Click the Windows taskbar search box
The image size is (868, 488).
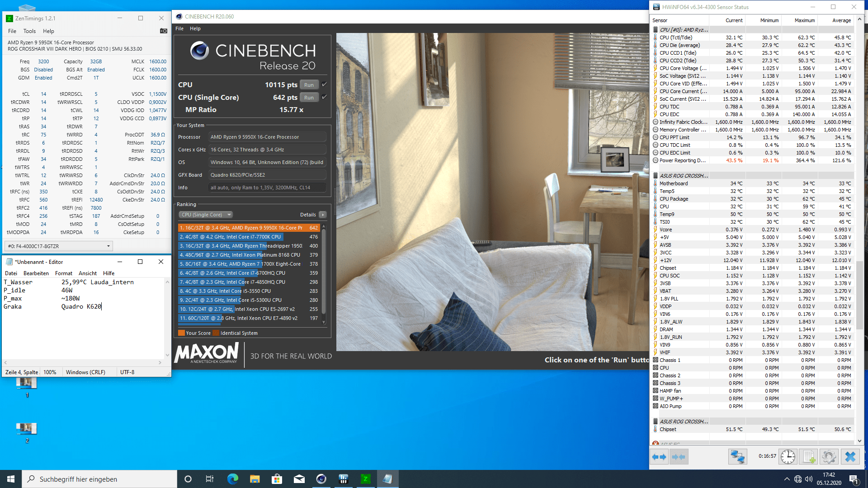click(x=99, y=479)
